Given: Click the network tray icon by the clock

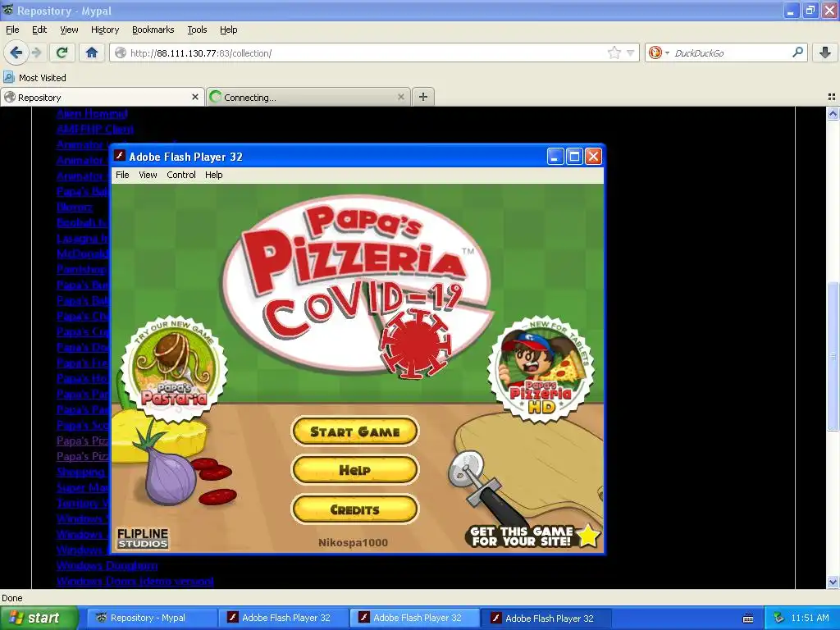Looking at the screenshot, I should (x=778, y=618).
